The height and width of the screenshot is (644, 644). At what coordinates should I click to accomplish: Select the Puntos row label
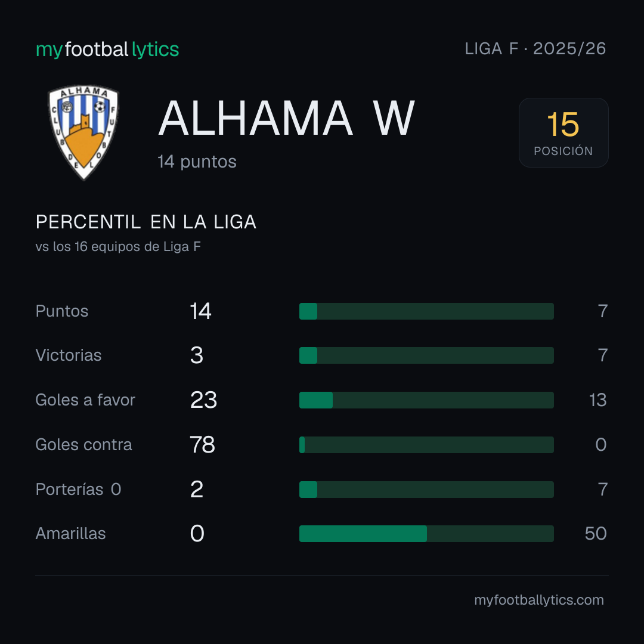pyautogui.click(x=62, y=311)
